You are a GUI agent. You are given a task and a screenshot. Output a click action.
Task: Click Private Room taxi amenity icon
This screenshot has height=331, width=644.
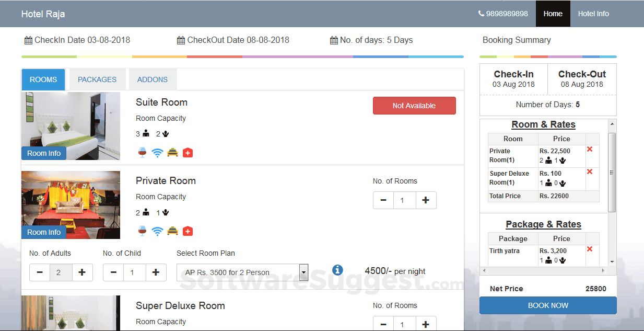coord(172,231)
